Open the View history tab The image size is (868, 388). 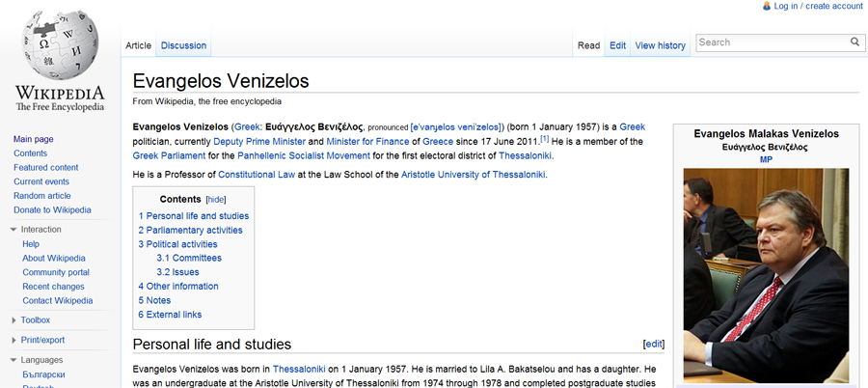pos(660,45)
